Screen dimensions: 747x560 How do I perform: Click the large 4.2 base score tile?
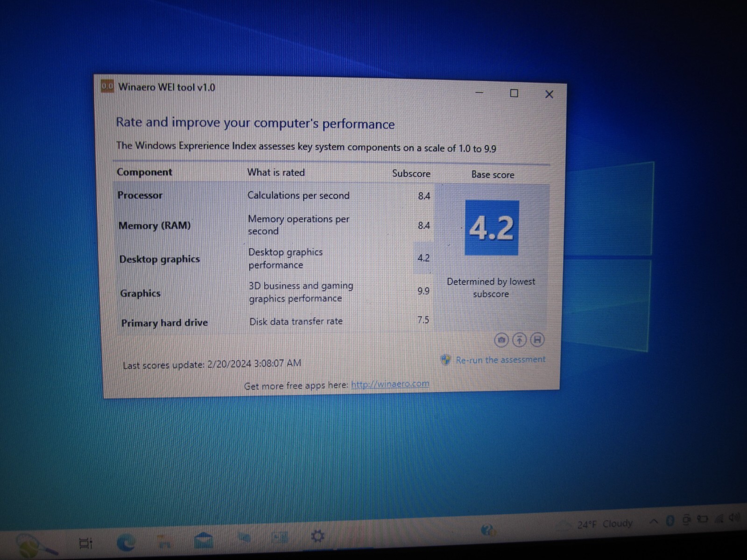click(x=492, y=228)
